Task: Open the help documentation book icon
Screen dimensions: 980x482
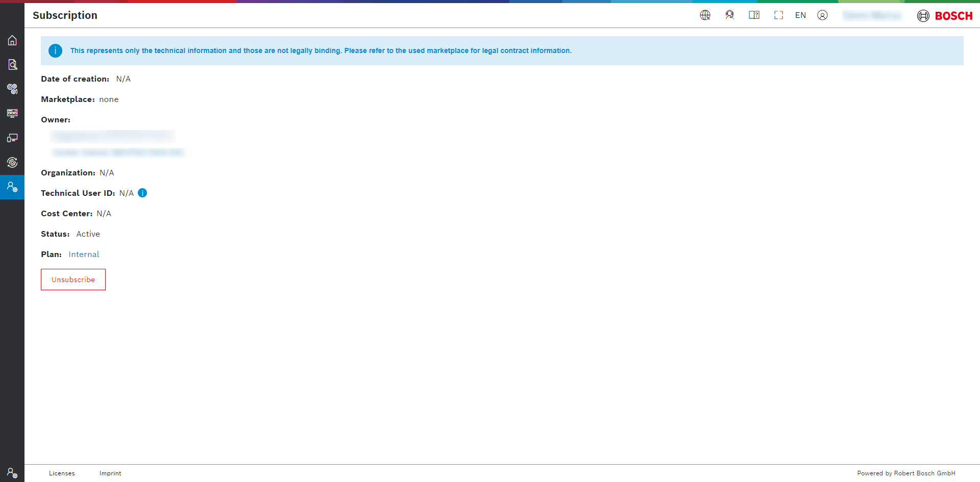Action: [x=754, y=15]
